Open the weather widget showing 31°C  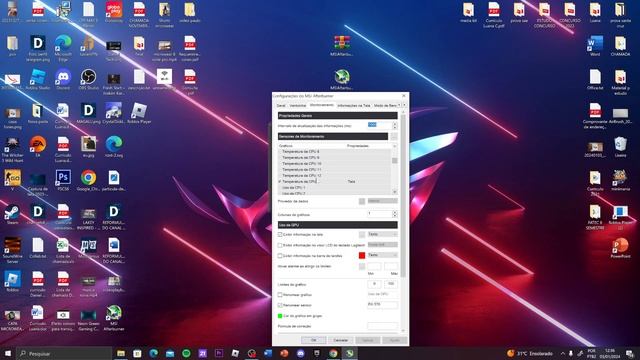click(x=530, y=353)
